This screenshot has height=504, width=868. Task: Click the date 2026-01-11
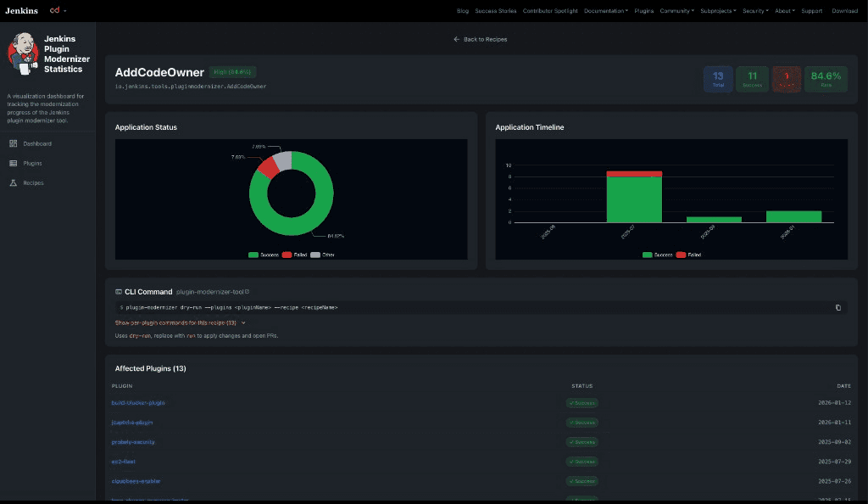[x=834, y=423]
